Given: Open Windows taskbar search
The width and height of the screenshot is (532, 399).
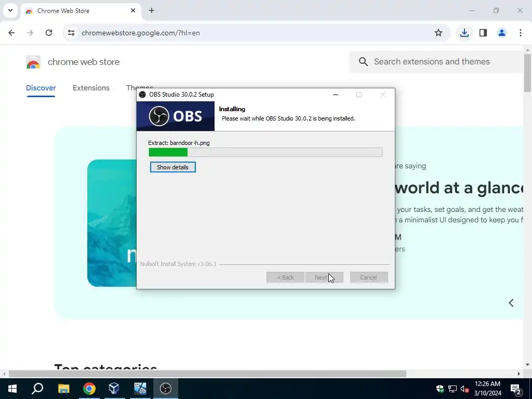Looking at the screenshot, I should coord(37,389).
